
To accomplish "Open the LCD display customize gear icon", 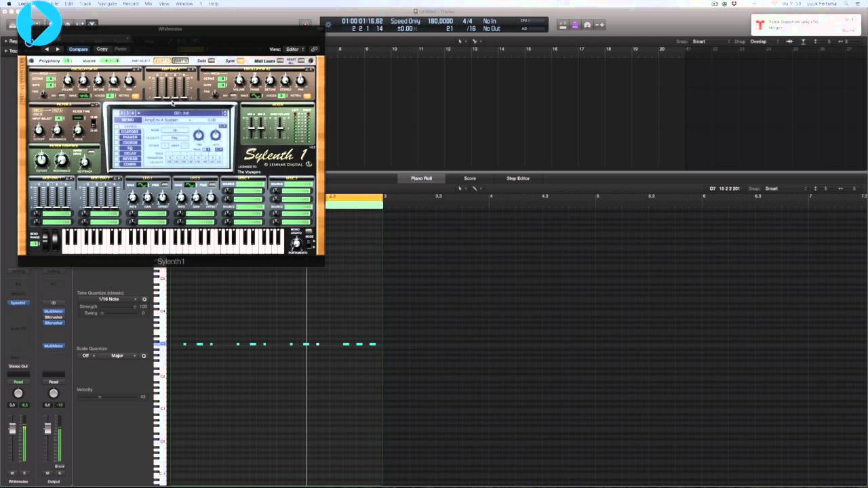I will (x=329, y=24).
